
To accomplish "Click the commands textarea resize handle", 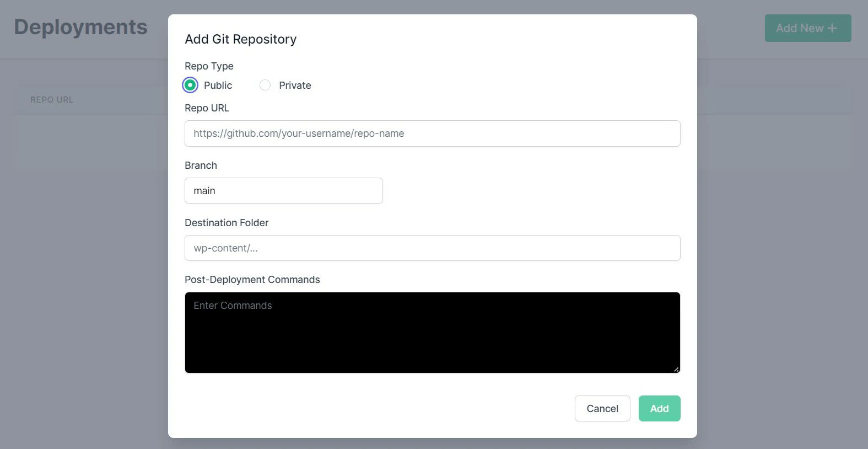I will tap(676, 369).
